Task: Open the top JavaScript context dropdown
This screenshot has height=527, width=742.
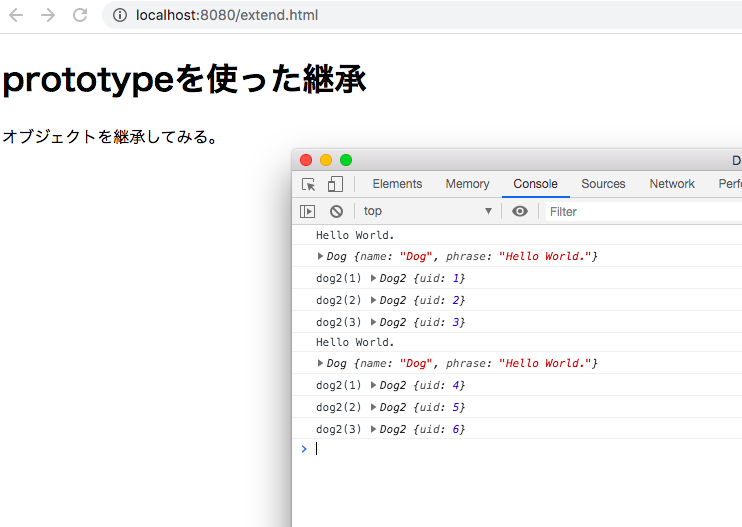Action: pos(427,211)
